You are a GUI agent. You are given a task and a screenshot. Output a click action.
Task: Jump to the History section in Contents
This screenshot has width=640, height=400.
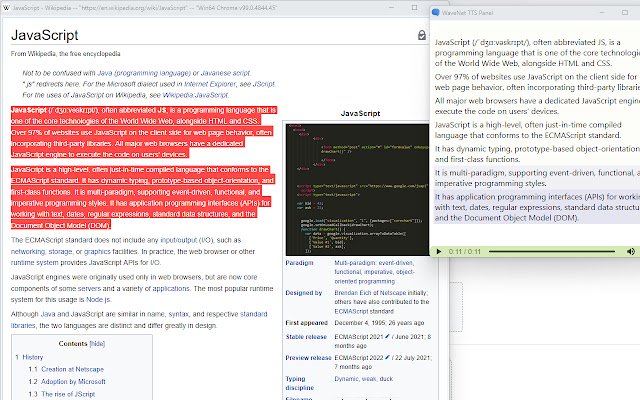pos(33,356)
